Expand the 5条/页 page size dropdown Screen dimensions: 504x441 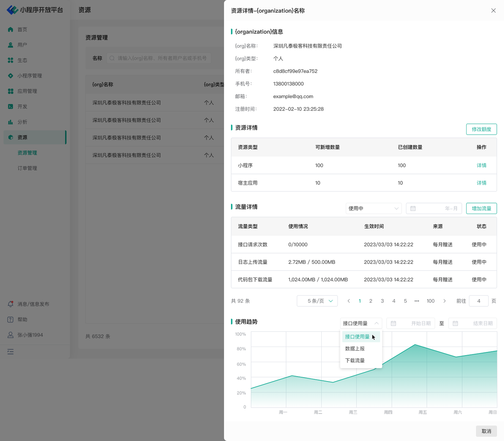coord(317,301)
